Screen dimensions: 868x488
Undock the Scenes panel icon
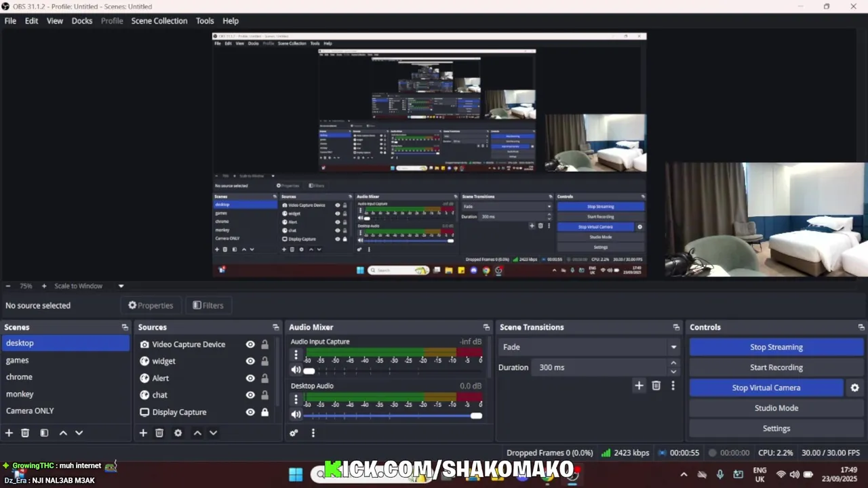tap(125, 327)
